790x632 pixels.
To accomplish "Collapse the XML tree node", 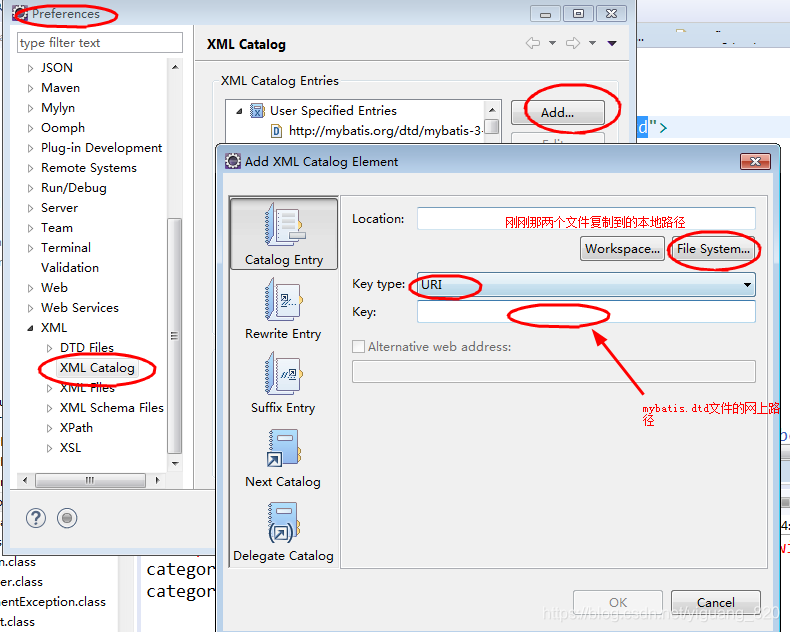I will pos(30,328).
